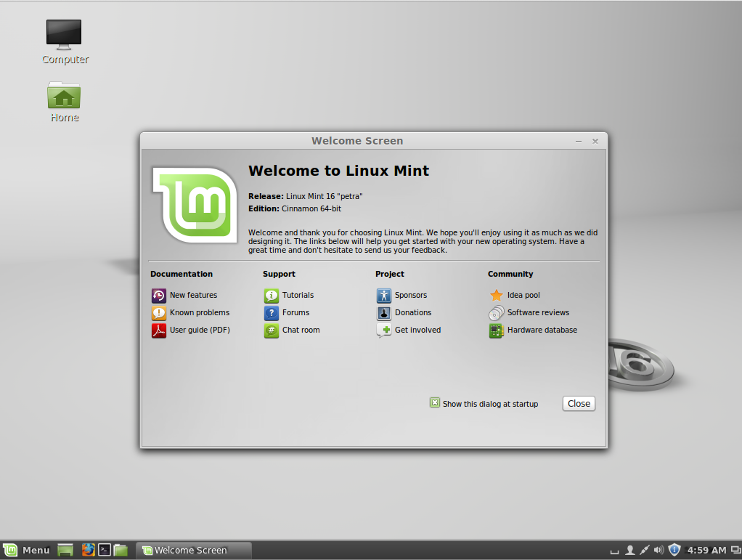Open the Hardware database link
The image size is (742, 560).
(542, 330)
